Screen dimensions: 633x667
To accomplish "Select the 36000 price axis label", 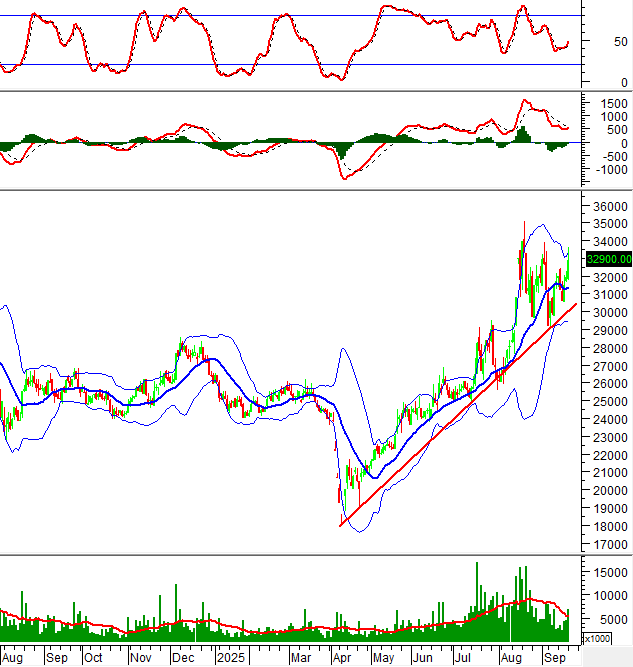I will (x=610, y=207).
